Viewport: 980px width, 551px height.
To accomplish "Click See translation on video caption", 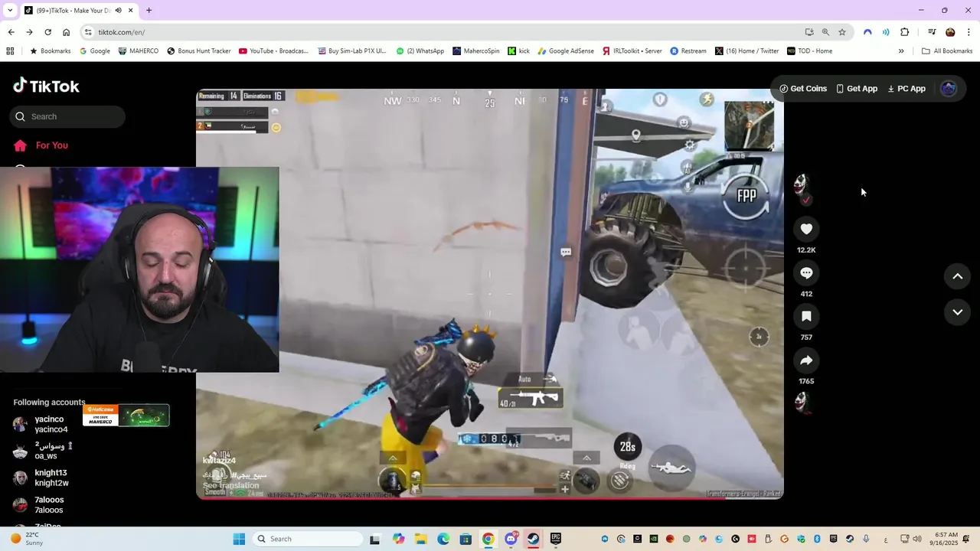I will (x=230, y=485).
